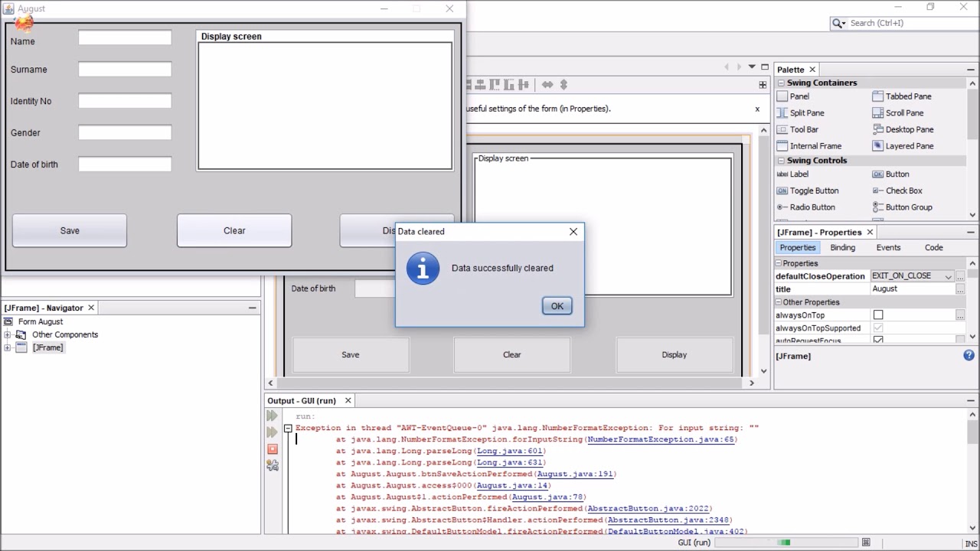Click the Gender text field

[x=125, y=132]
